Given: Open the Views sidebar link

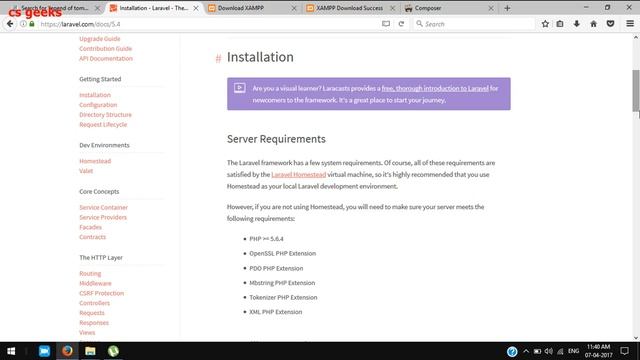Looking at the screenshot, I should (x=87, y=332).
